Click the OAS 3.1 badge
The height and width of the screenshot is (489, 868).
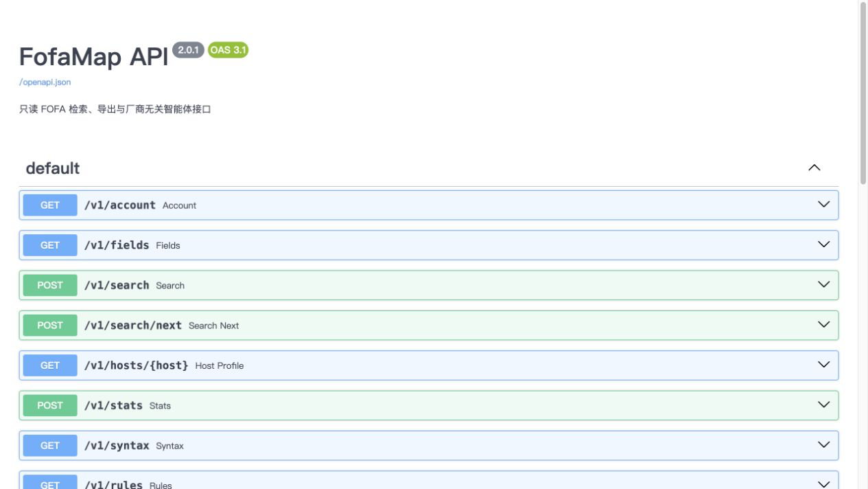coord(228,50)
